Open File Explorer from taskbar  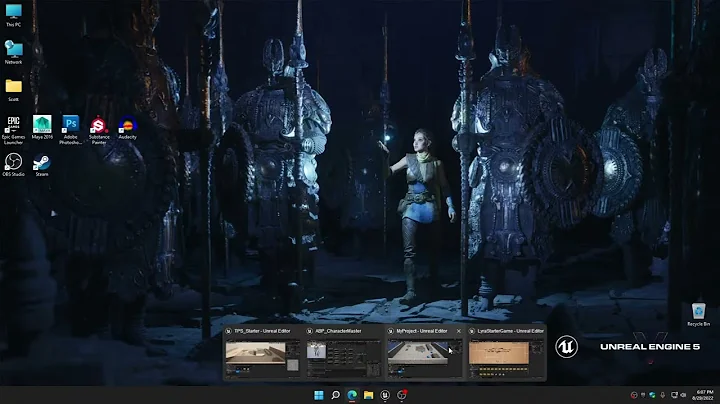368,395
